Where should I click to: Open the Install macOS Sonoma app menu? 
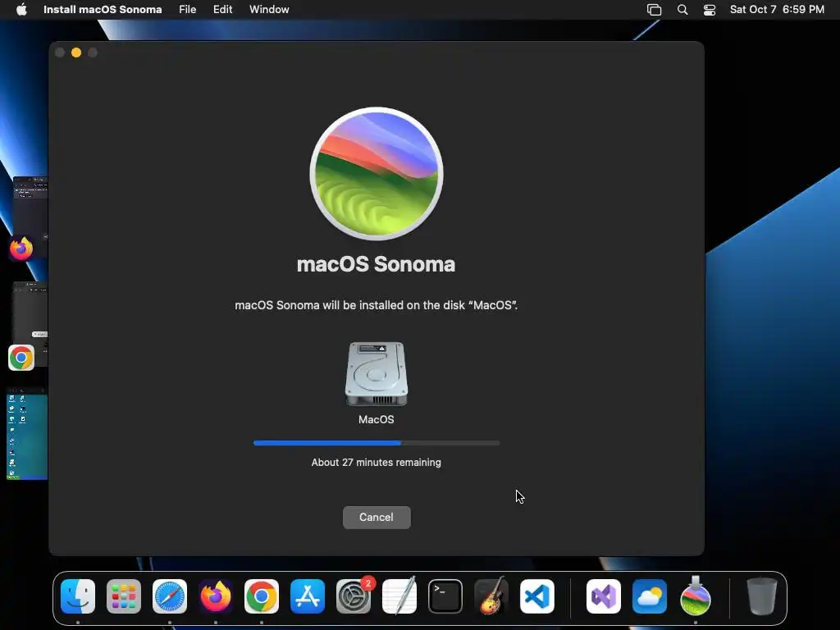click(103, 9)
